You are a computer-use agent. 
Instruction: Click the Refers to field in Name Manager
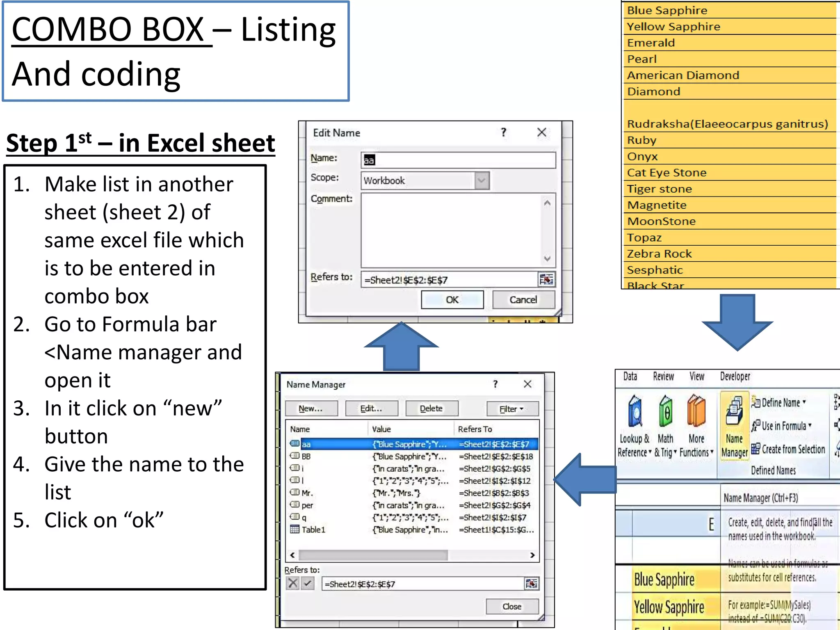[422, 584]
